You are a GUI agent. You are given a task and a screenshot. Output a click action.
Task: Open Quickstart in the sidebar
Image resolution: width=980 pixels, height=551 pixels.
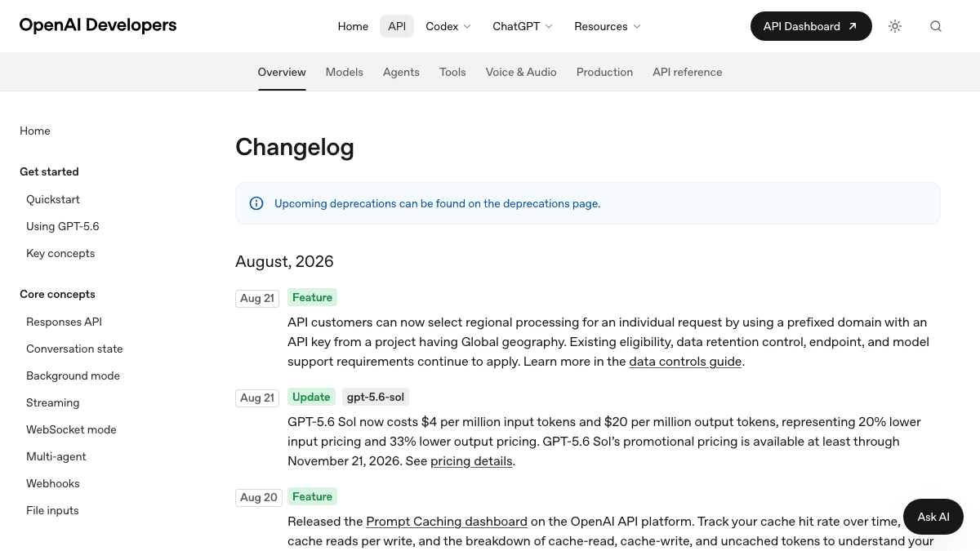point(53,199)
